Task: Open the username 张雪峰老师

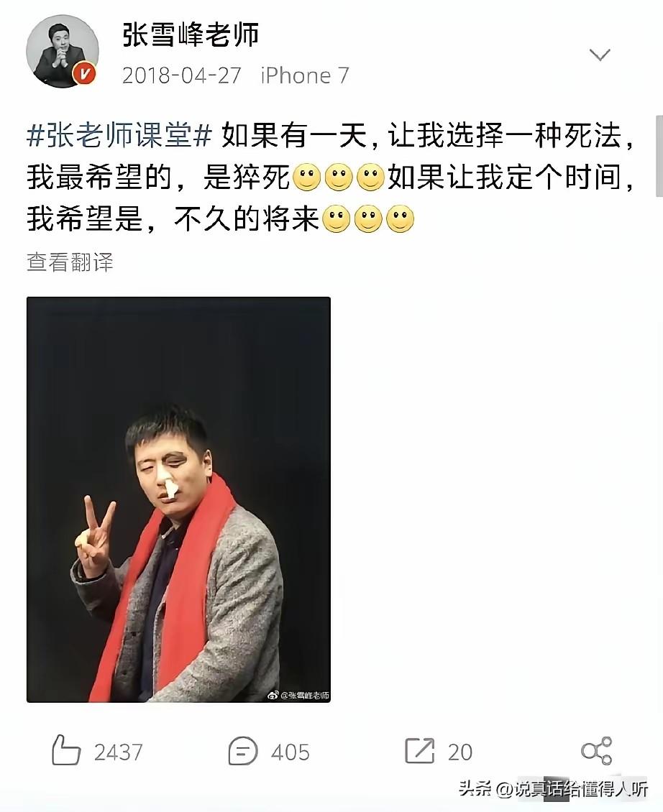Action: tap(191, 35)
